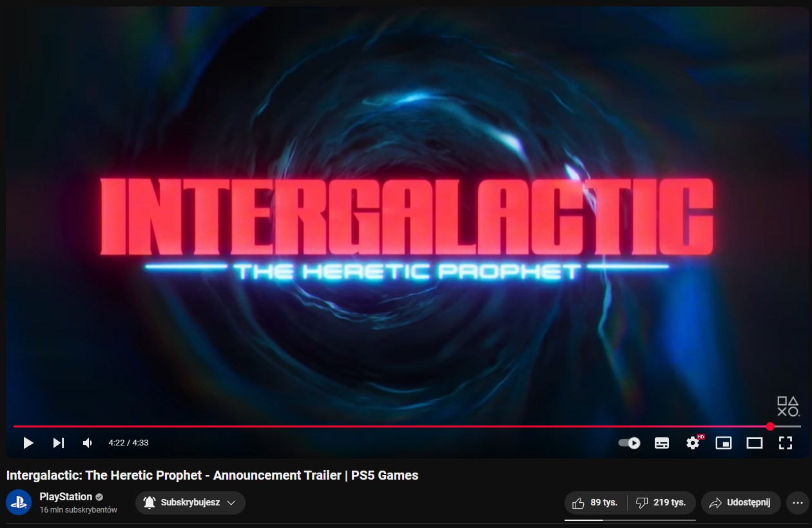Click the red progress bar scrubber handle
This screenshot has width=812, height=528.
(770, 427)
